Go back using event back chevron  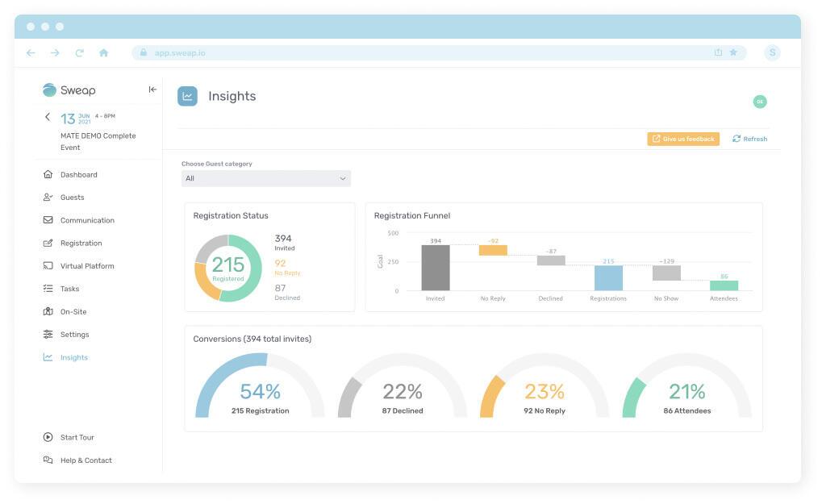[48, 117]
